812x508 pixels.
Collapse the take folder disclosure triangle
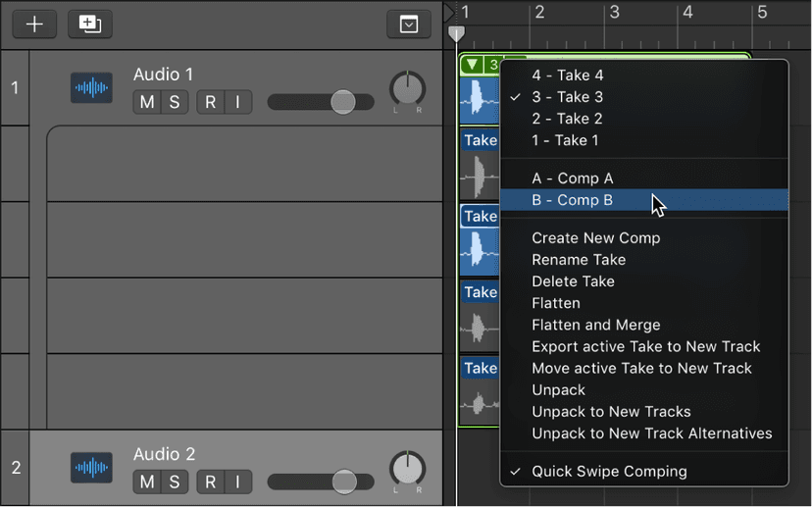(x=472, y=64)
